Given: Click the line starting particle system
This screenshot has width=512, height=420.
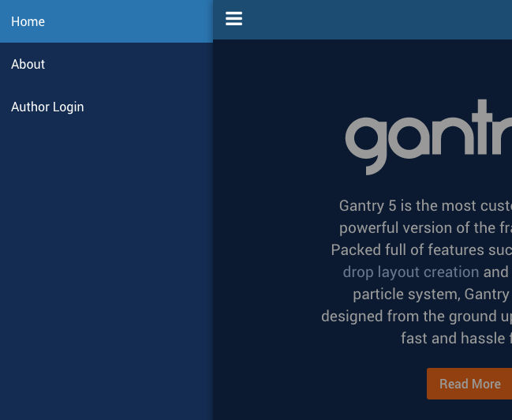Looking at the screenshot, I should coord(432,294).
